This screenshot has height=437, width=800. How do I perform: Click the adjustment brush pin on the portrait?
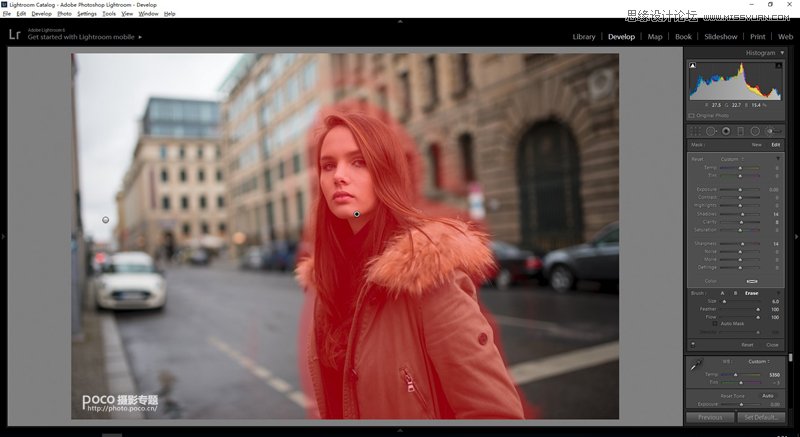(x=357, y=214)
